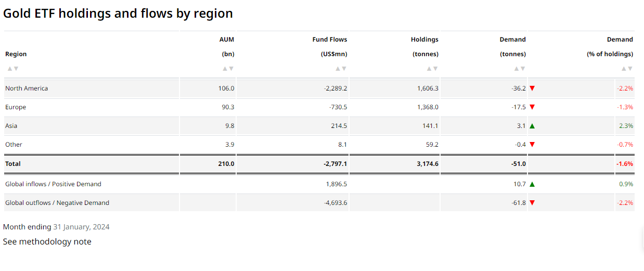Image resolution: width=644 pixels, height=271 pixels.
Task: Click green triangle in Global inflows row
Action: (532, 184)
